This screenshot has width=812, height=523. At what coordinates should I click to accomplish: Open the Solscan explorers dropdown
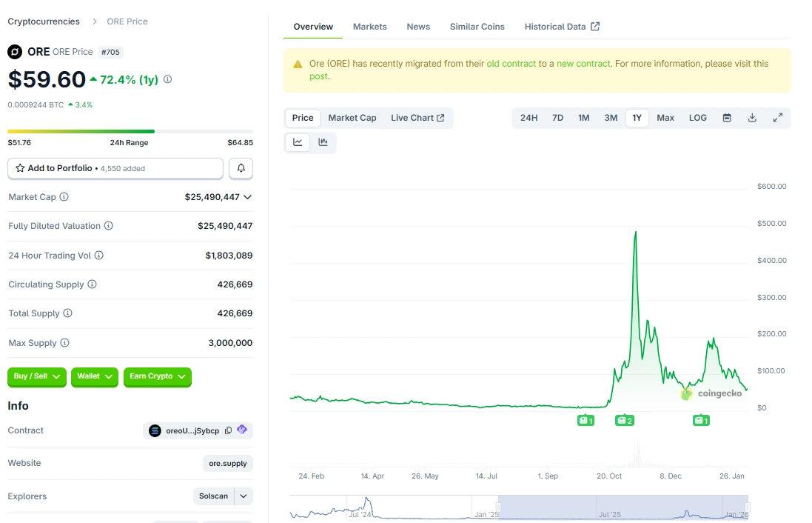coord(241,496)
